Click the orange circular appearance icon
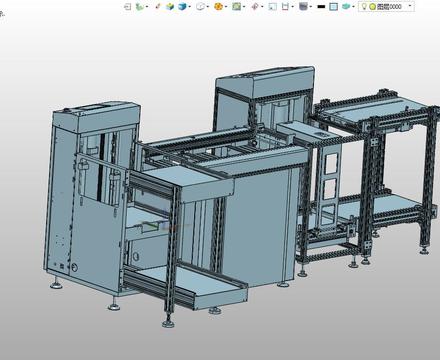The height and width of the screenshot is (360, 440). tap(218, 6)
